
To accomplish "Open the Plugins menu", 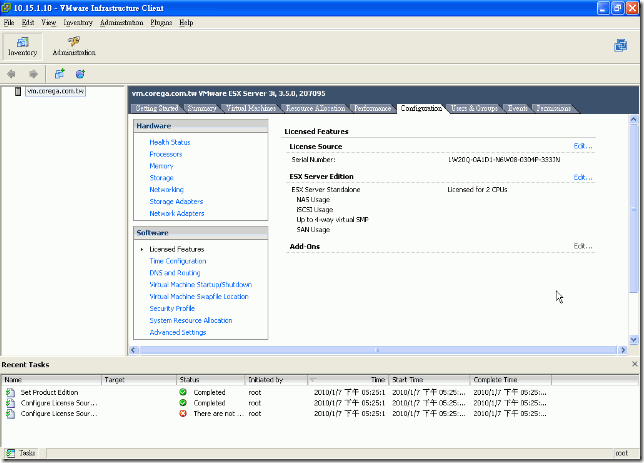I will [161, 23].
